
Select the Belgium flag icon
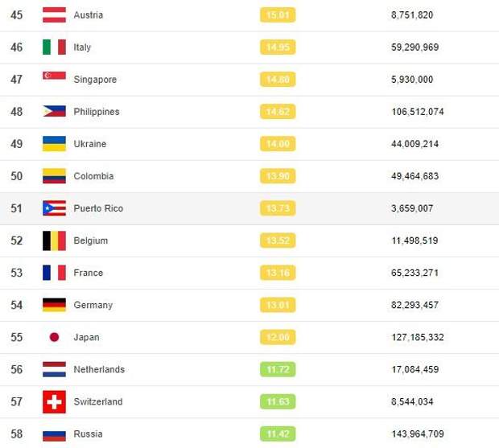pos(54,240)
